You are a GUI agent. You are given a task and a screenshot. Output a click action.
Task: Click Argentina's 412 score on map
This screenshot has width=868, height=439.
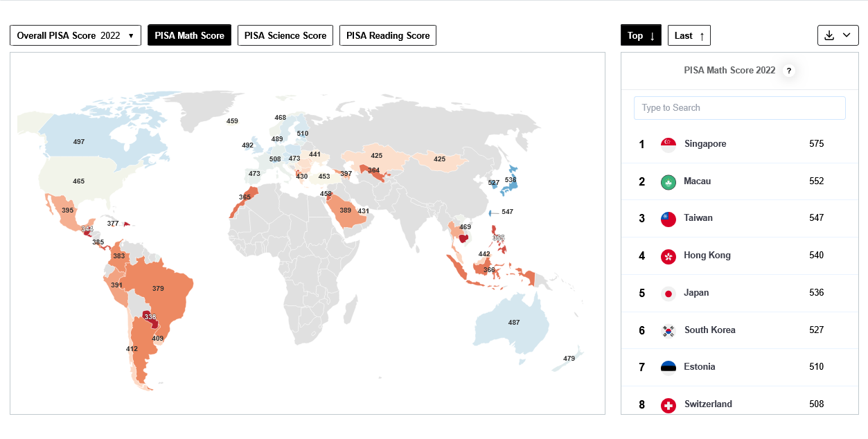coord(132,349)
